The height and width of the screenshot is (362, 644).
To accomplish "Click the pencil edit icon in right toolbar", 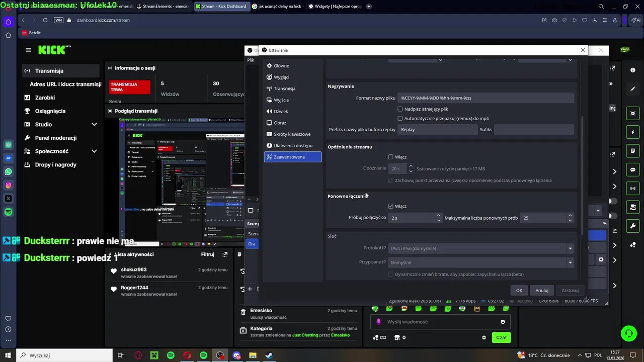I will tap(633, 88).
